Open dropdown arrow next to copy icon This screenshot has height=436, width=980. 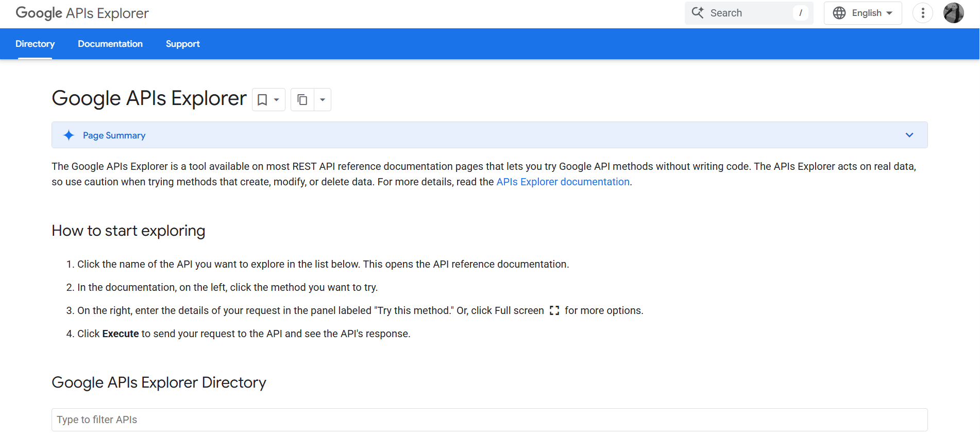323,100
